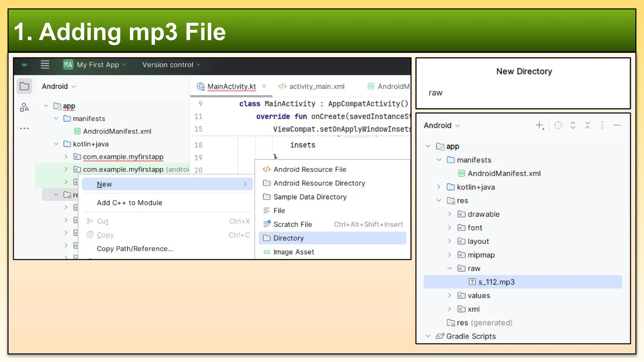
Task: Click the MA project badge icon
Action: tap(68, 65)
